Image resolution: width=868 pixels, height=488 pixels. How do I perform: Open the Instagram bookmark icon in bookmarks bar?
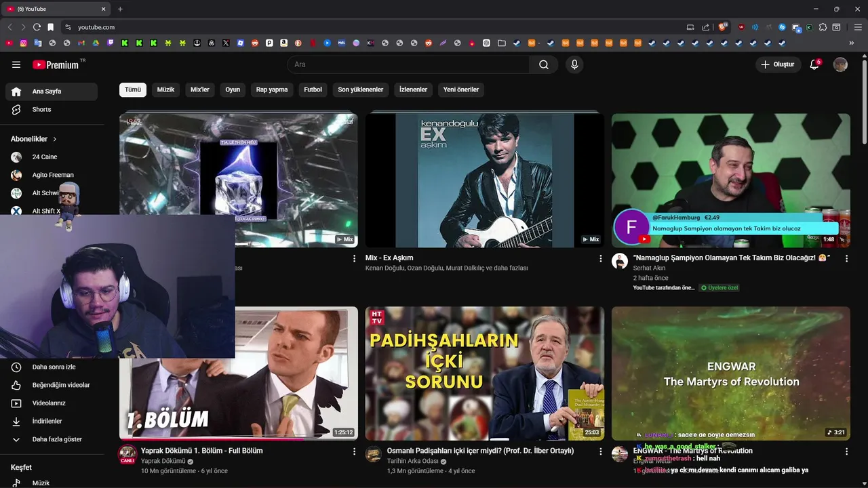pos(23,43)
